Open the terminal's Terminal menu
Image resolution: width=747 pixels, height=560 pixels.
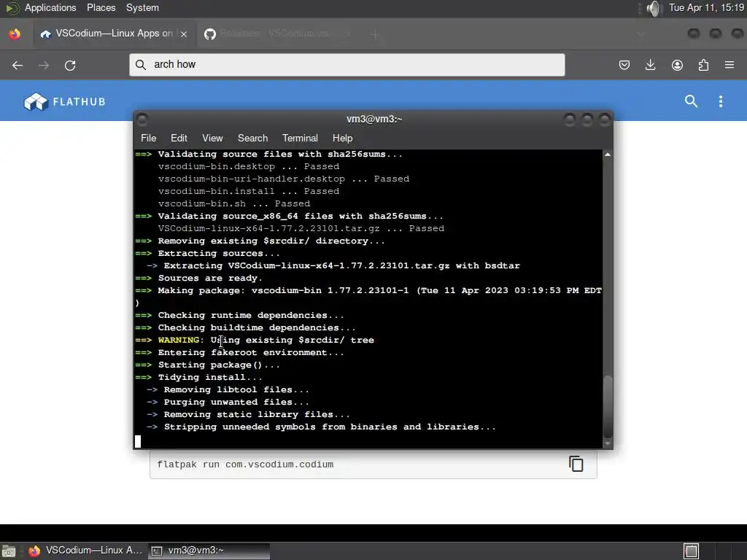[x=300, y=138]
